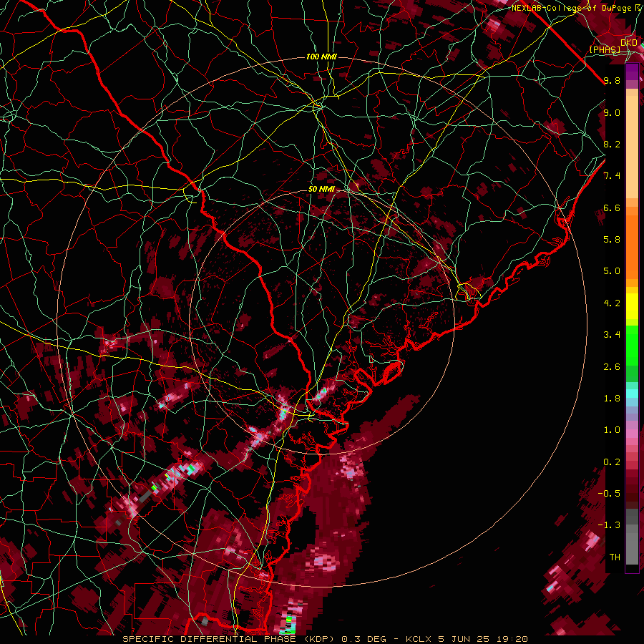Click the "0.3 DEG" elevation angle text
This screenshot has height=644, width=644.
pyautogui.click(x=363, y=639)
